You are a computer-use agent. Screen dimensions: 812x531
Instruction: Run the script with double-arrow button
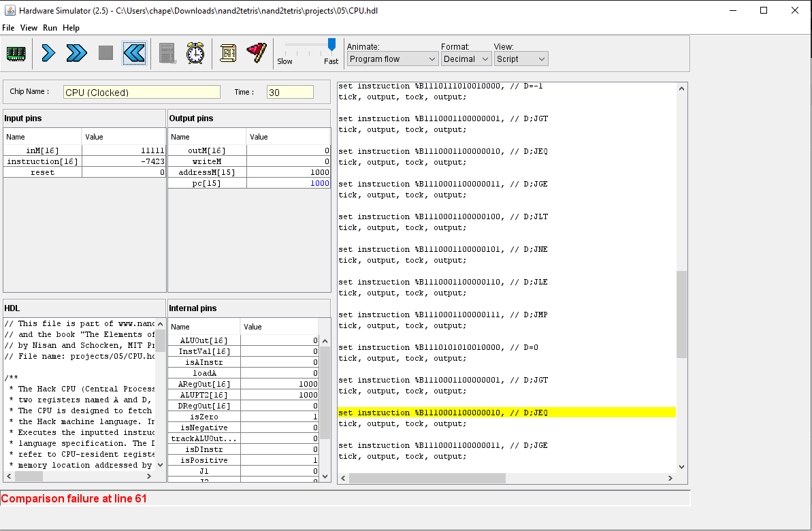point(76,53)
